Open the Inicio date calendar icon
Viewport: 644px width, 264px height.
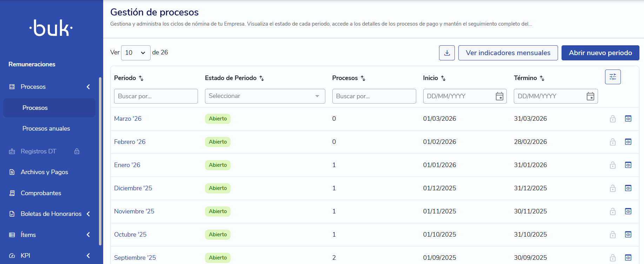click(x=499, y=96)
